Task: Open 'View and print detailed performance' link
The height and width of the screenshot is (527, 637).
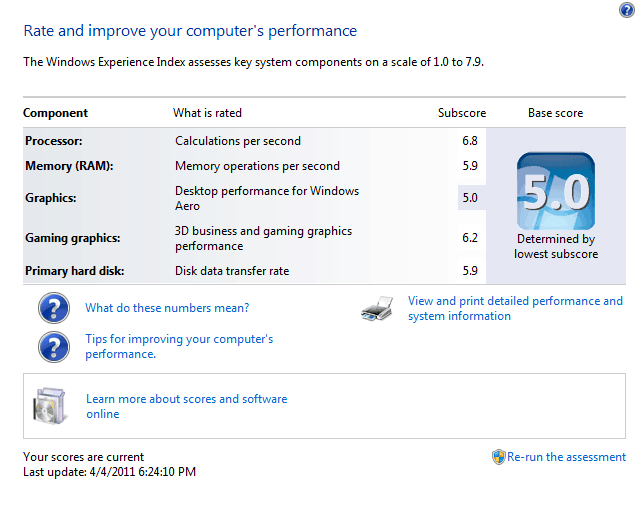Action: pos(515,308)
